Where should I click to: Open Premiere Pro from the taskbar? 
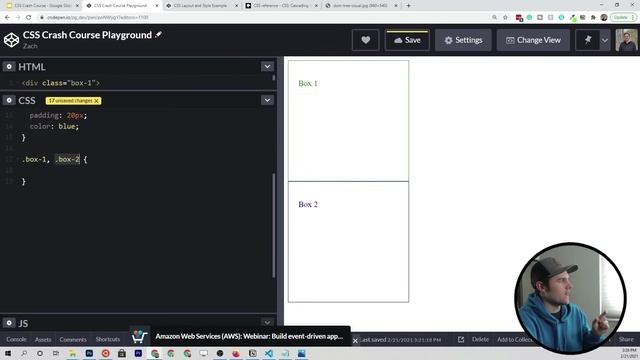click(138, 353)
